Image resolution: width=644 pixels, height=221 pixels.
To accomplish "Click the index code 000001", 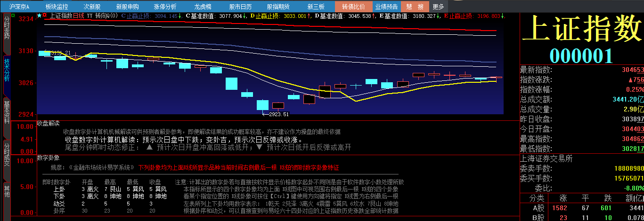I will [582, 56].
